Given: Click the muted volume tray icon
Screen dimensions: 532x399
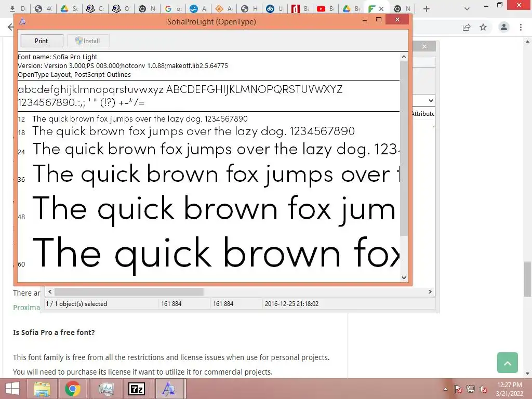Looking at the screenshot, I should click(x=483, y=389).
